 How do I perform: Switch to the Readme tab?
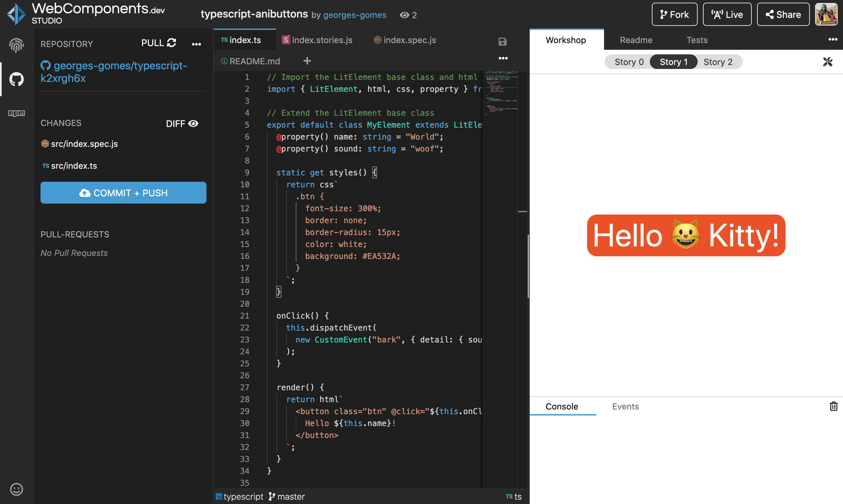click(x=636, y=40)
